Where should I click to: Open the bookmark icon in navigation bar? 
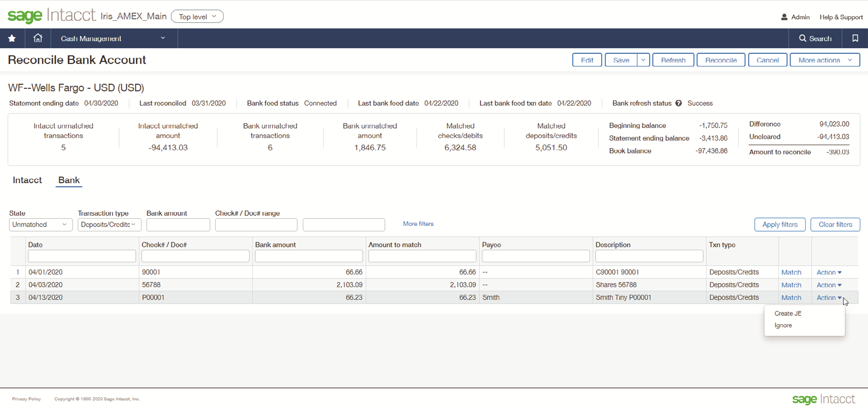(855, 38)
